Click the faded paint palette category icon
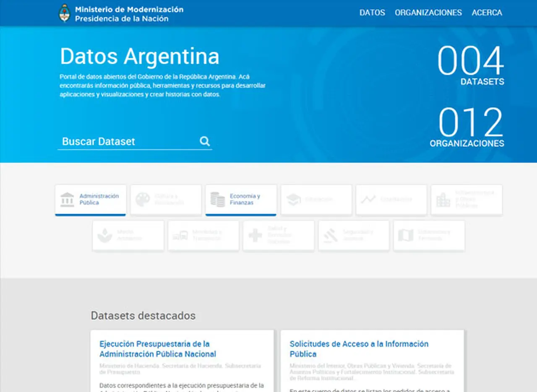Image resolution: width=537 pixels, height=392 pixels. [x=143, y=200]
